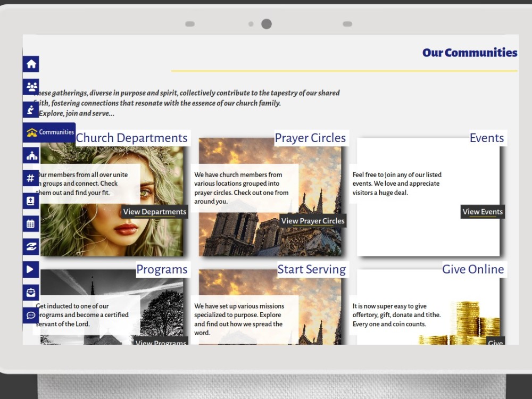Open the Give Online card heading
Viewport: 532px width, 399px height.
click(x=473, y=269)
